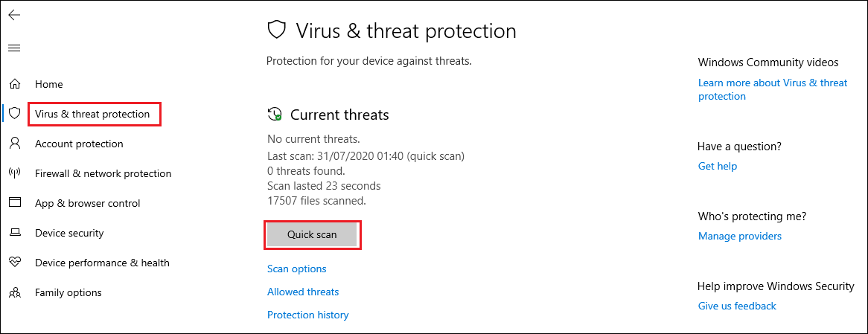868x334 pixels.
Task: Click the Family options people icon
Action: click(x=14, y=292)
